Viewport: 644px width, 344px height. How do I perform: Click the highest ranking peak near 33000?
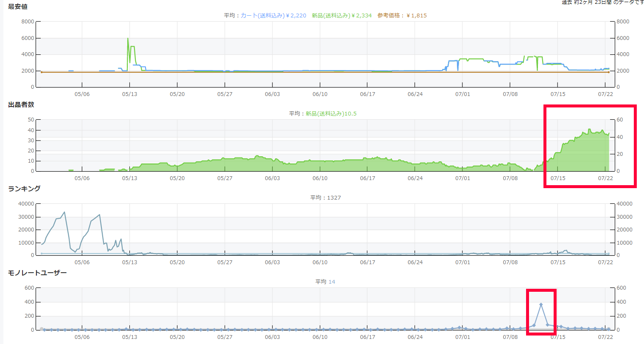click(x=64, y=212)
